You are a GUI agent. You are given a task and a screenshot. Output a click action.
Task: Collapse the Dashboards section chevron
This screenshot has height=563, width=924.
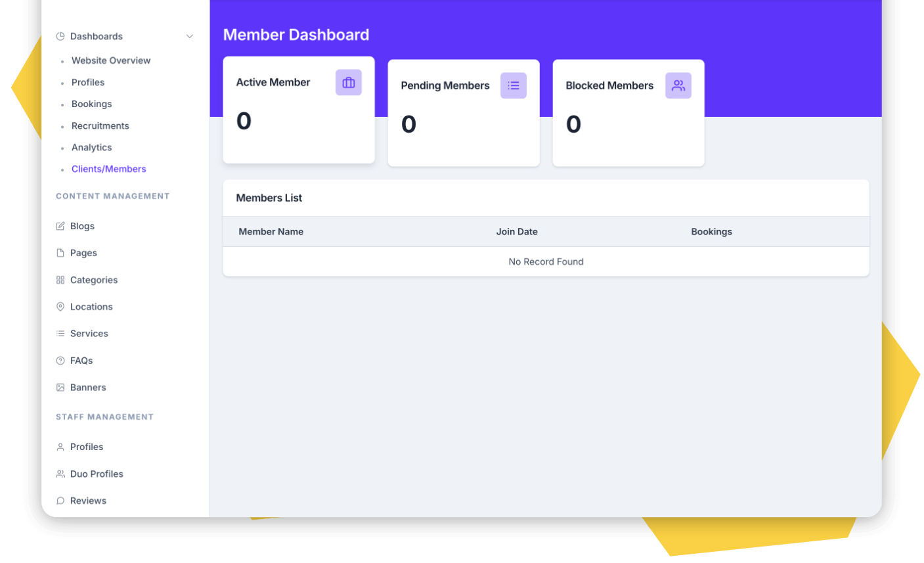(x=190, y=36)
